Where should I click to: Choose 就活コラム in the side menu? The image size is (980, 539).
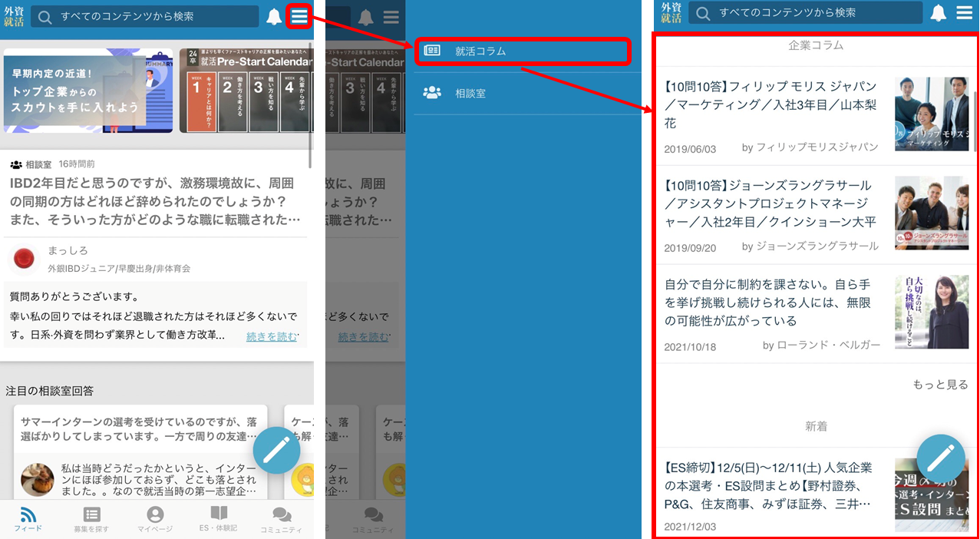point(522,51)
